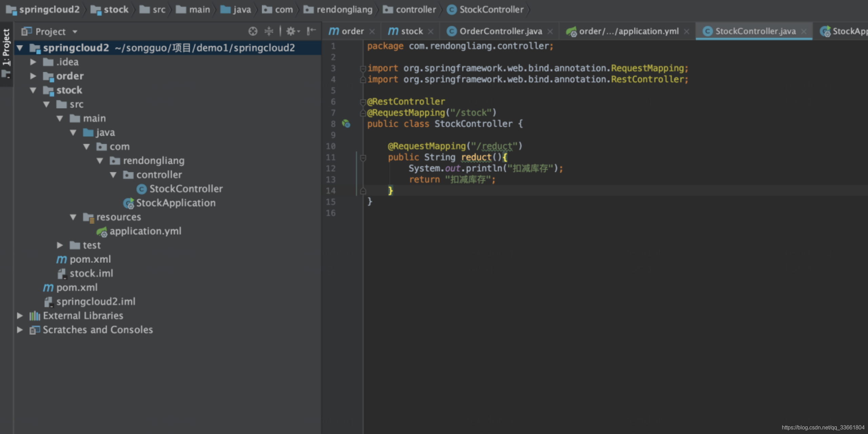868x434 pixels.
Task: Click the rendongliang breadcrumb
Action: (338, 10)
